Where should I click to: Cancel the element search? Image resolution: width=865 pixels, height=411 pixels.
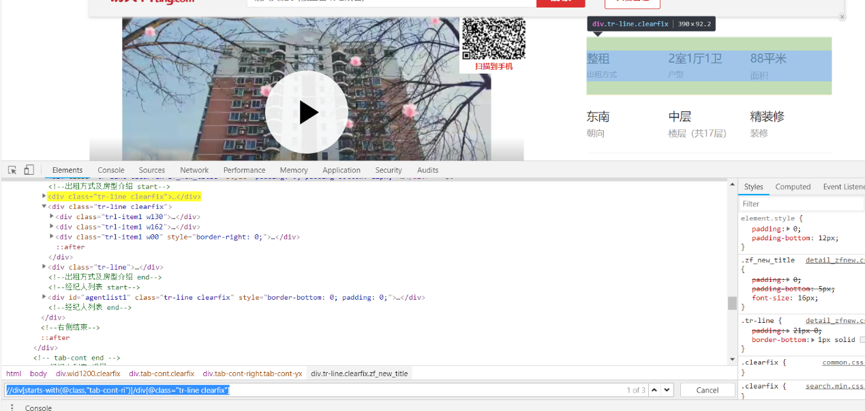point(707,390)
